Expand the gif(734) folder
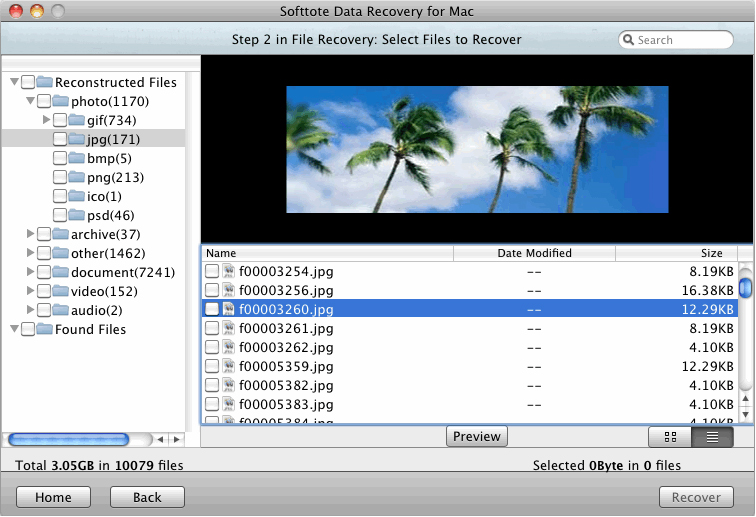This screenshot has width=756, height=517. point(47,120)
